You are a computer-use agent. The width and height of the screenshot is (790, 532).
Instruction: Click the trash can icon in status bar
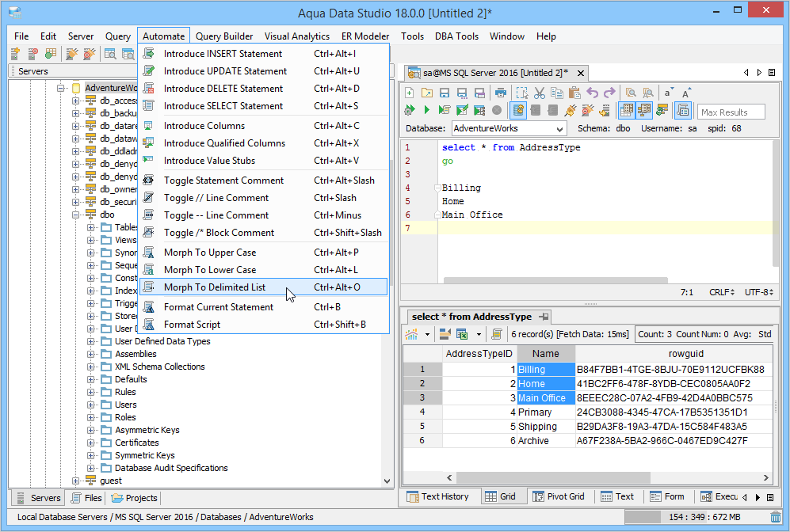pyautogui.click(x=776, y=516)
